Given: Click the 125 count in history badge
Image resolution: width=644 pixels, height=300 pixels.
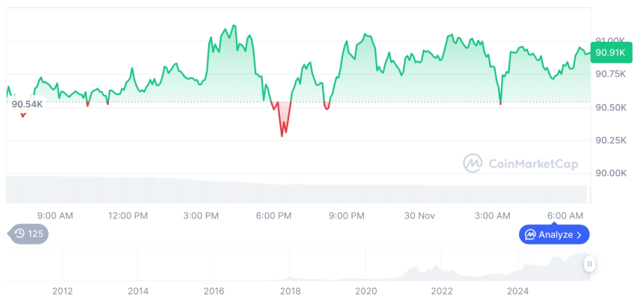Looking at the screenshot, I should pos(36,234).
